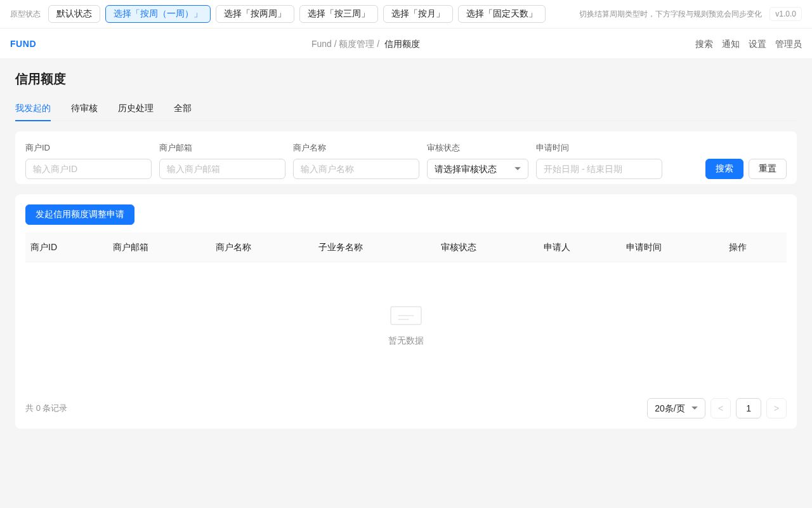Select the 默认状态 prototype state
This screenshot has width=812, height=508.
pyautogui.click(x=74, y=14)
